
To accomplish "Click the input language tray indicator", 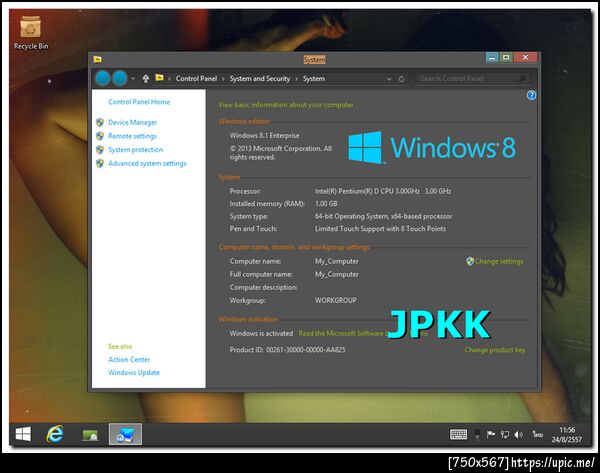I will pyautogui.click(x=538, y=434).
